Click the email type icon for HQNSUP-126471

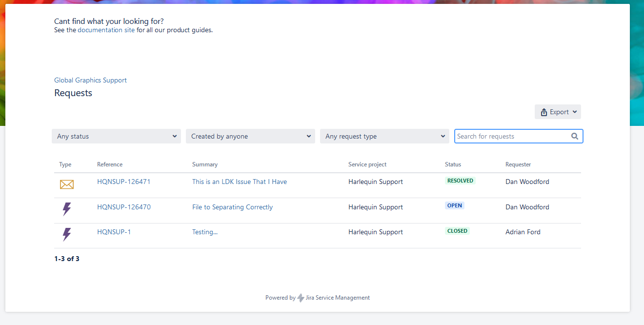(67, 184)
